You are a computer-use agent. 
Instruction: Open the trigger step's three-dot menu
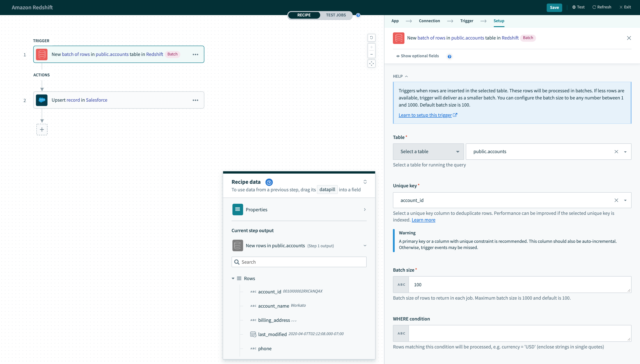195,54
